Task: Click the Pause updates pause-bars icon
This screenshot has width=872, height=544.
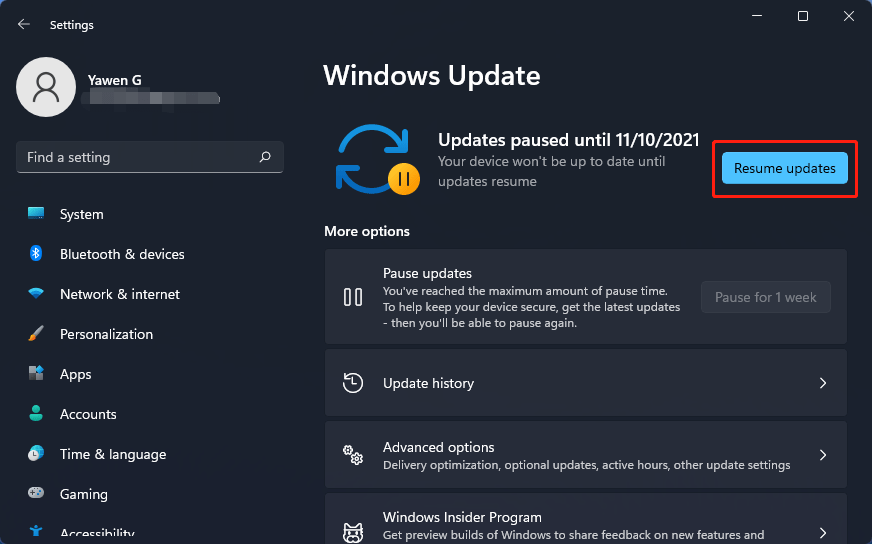Action: coord(353,297)
